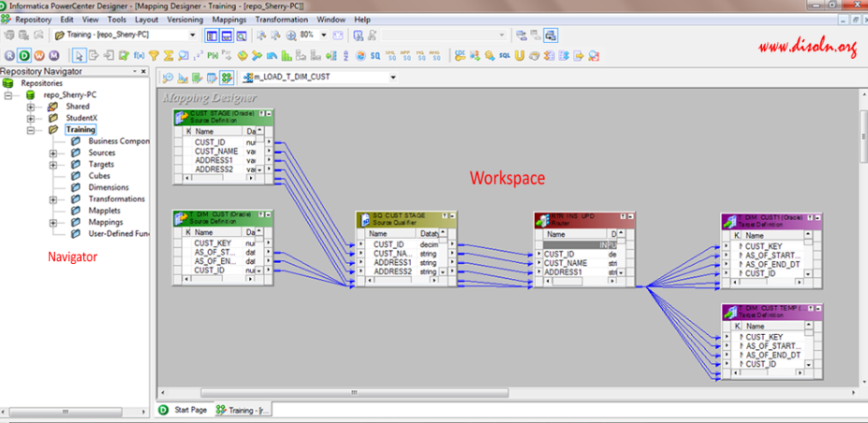This screenshot has width=868, height=423.
Task: Expand the Sources node
Action: (53, 153)
